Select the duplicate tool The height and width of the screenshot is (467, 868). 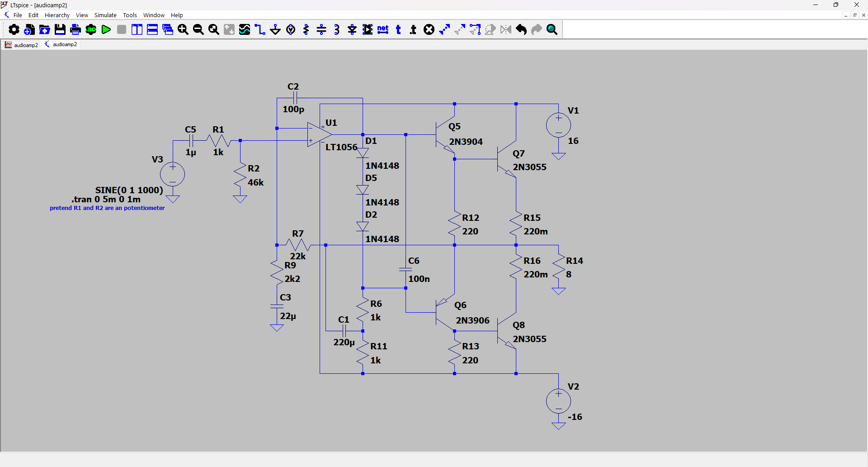click(x=444, y=30)
